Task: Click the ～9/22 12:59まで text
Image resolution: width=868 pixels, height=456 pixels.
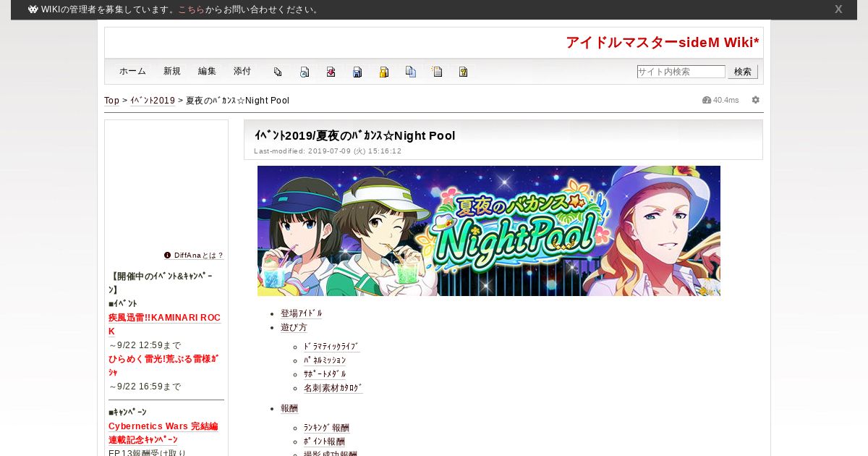Action: click(x=145, y=345)
